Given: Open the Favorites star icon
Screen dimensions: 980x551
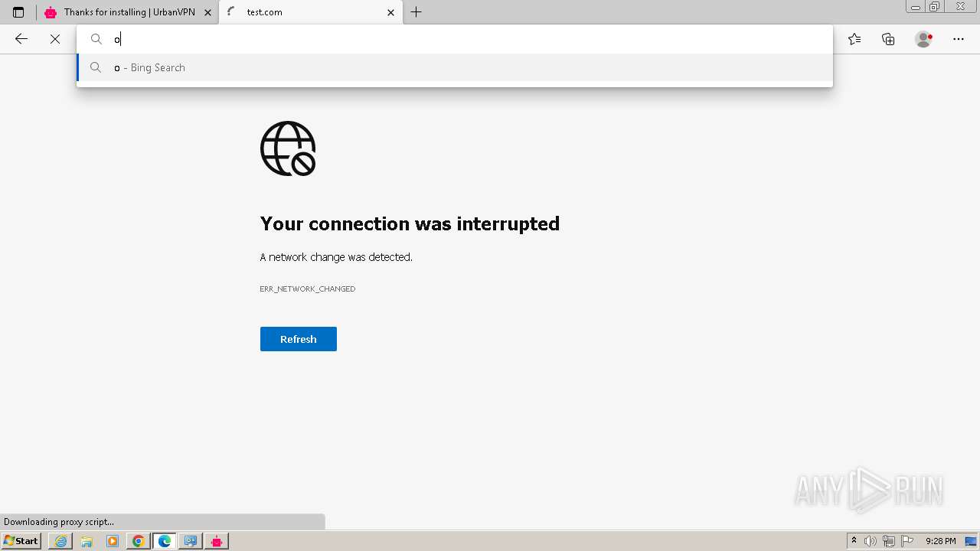Looking at the screenshot, I should point(854,39).
